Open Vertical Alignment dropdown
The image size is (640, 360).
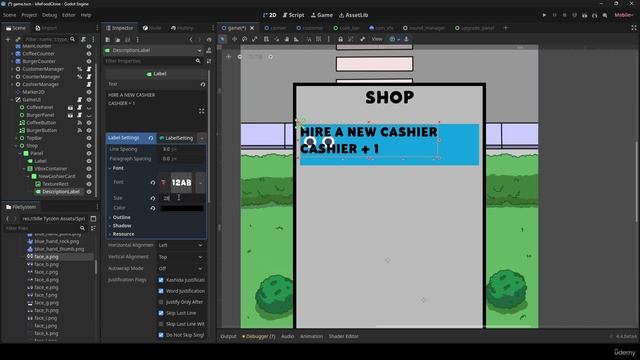point(180,257)
